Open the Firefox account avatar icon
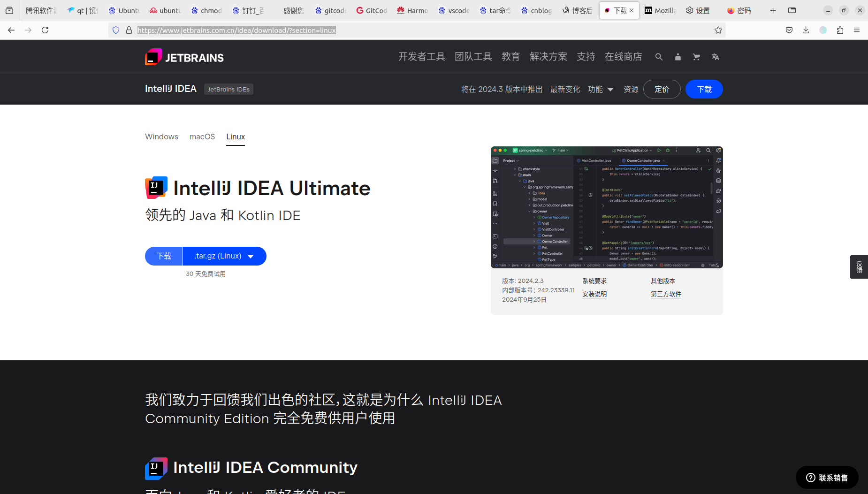Screen dimensions: 868x494 (x=823, y=30)
